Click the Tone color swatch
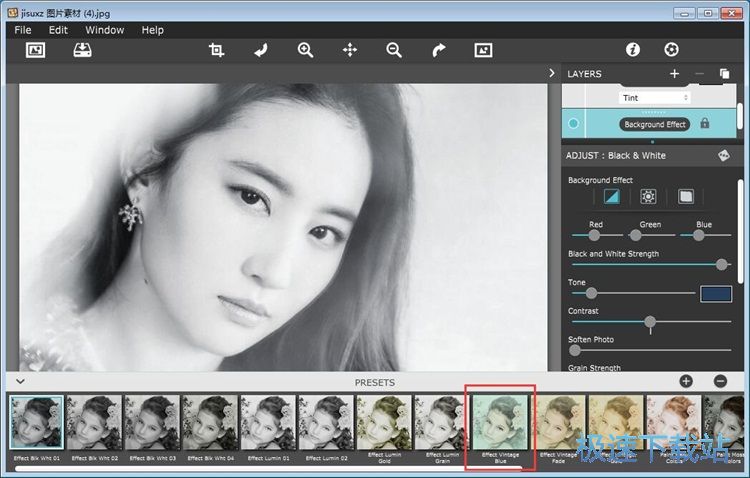 715,294
